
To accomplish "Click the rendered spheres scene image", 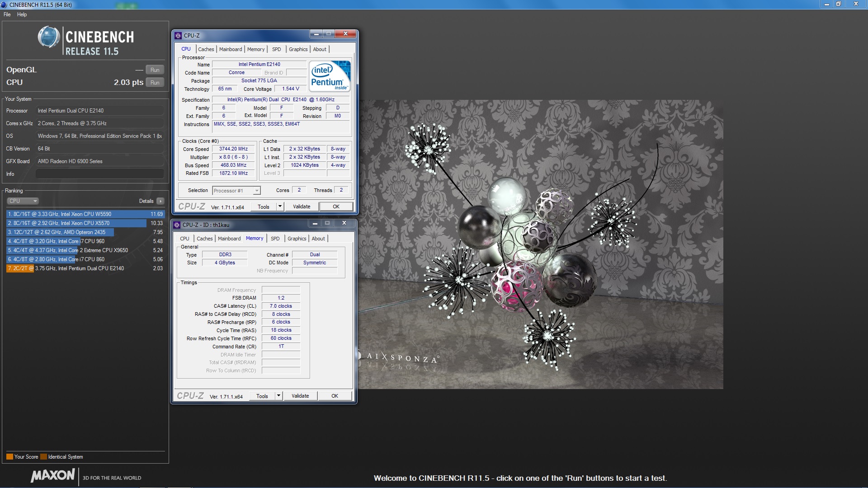I will pyautogui.click(x=541, y=244).
